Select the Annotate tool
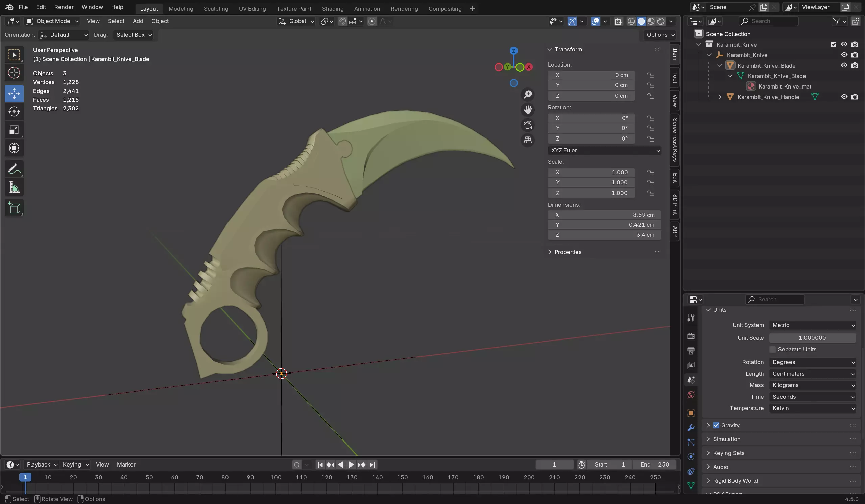This screenshot has height=504, width=865. (x=14, y=169)
